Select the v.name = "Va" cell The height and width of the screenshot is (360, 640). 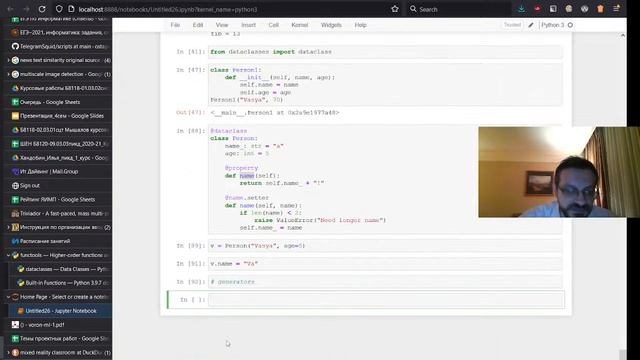[x=386, y=264]
